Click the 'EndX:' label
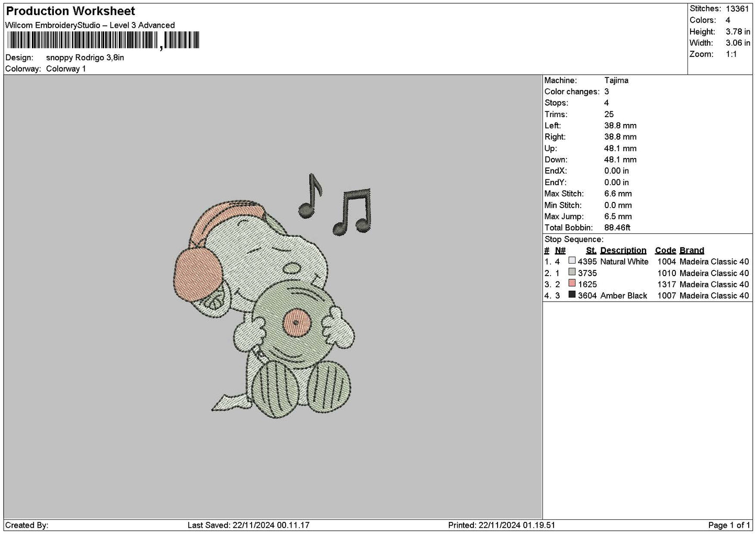Screen dimensions: 756x534 point(556,171)
